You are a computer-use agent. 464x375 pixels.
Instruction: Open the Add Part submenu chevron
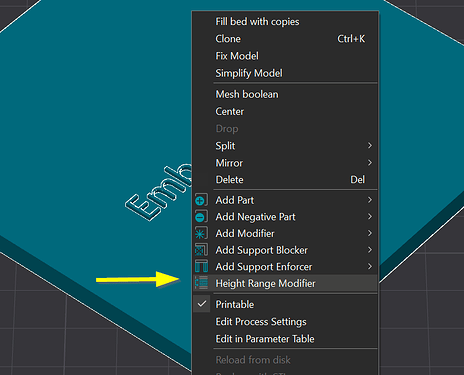[x=370, y=200]
